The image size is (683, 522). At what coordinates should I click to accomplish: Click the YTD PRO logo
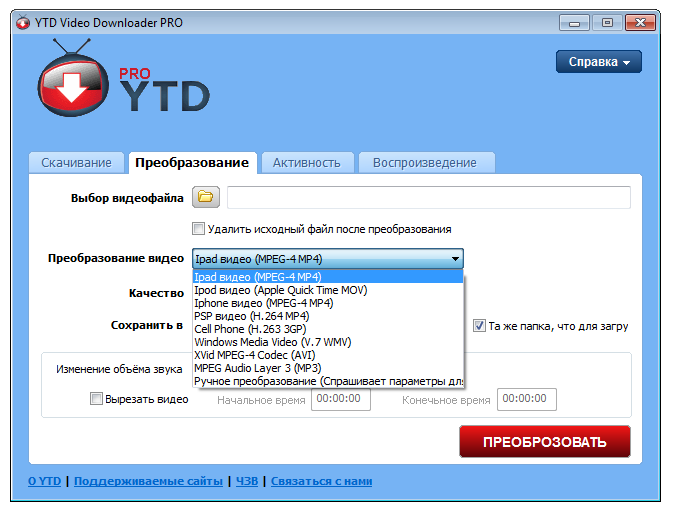tap(124, 79)
